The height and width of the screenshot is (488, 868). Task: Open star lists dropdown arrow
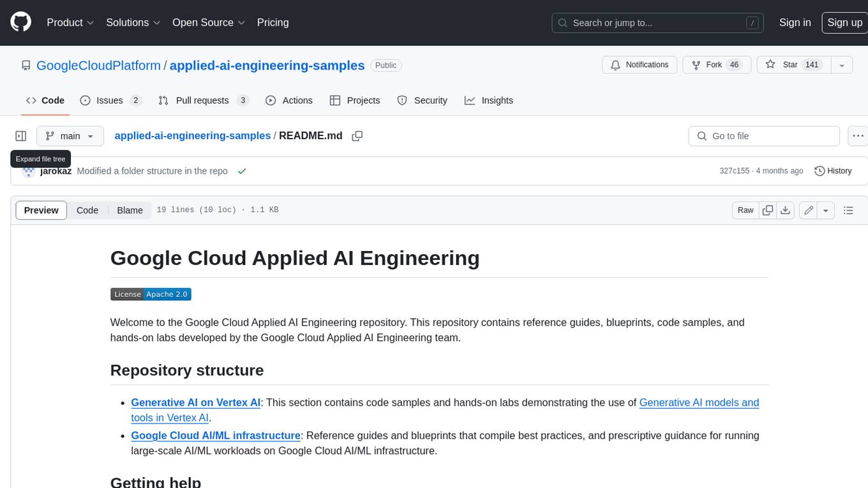842,65
